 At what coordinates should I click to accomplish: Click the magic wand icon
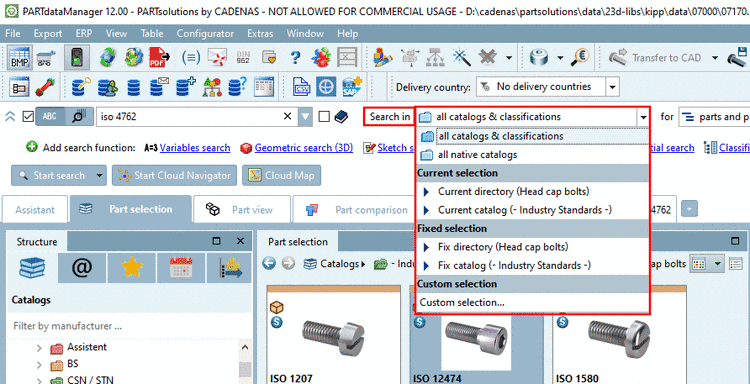(462, 58)
